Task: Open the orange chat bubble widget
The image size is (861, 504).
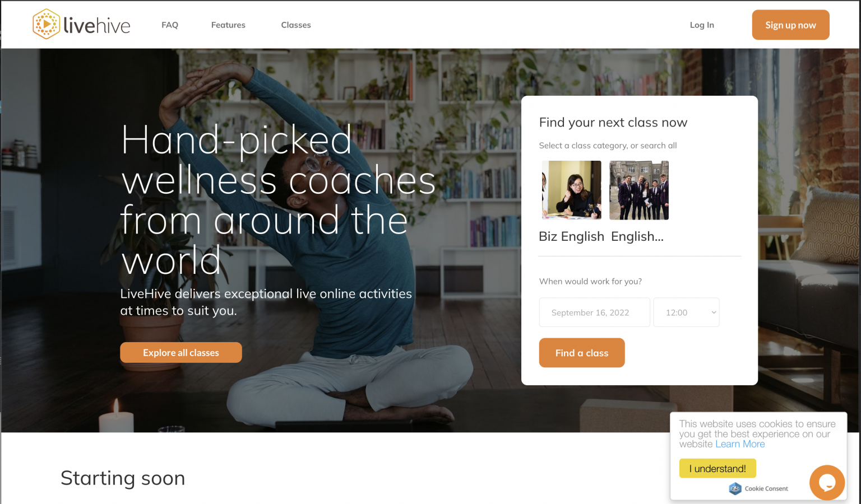Action: pyautogui.click(x=827, y=483)
